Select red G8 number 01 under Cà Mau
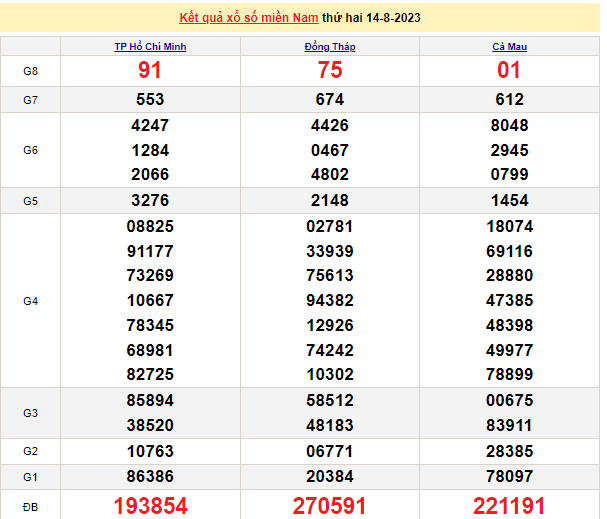 pyautogui.click(x=509, y=71)
